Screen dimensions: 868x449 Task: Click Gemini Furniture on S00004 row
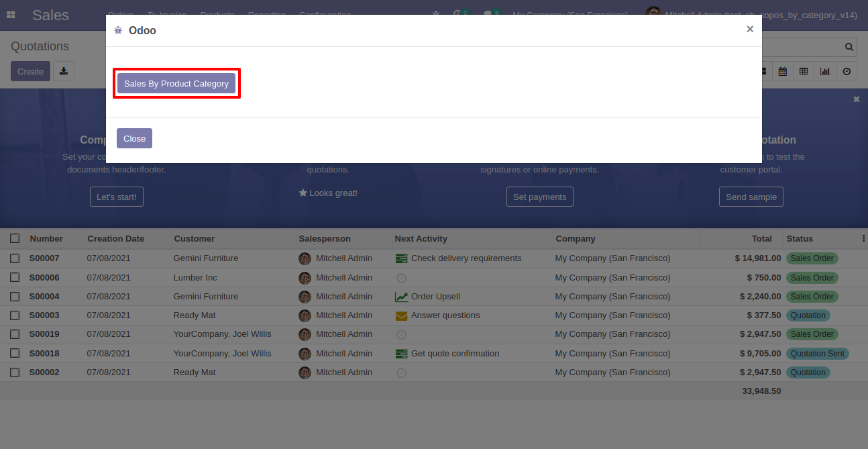(x=206, y=297)
